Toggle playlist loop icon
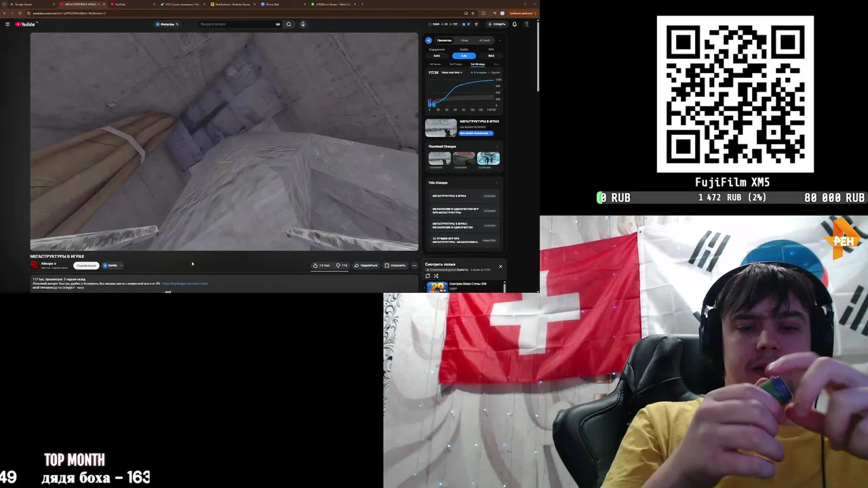The height and width of the screenshot is (488, 868). click(x=428, y=276)
